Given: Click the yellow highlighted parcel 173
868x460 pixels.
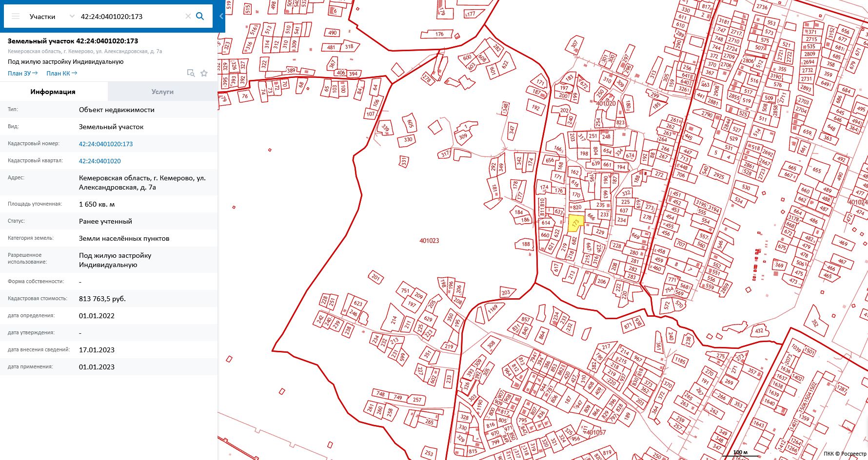Looking at the screenshot, I should click(x=575, y=223).
